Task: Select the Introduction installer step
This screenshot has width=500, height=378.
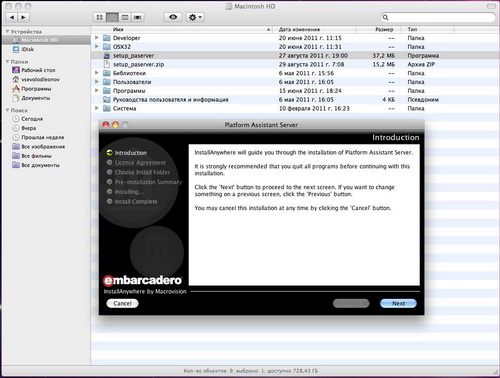Action: 127,153
